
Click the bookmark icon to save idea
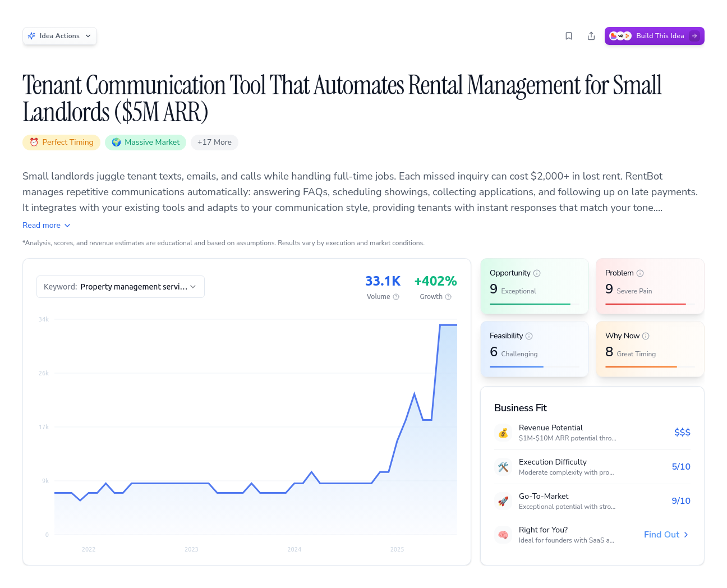point(569,36)
